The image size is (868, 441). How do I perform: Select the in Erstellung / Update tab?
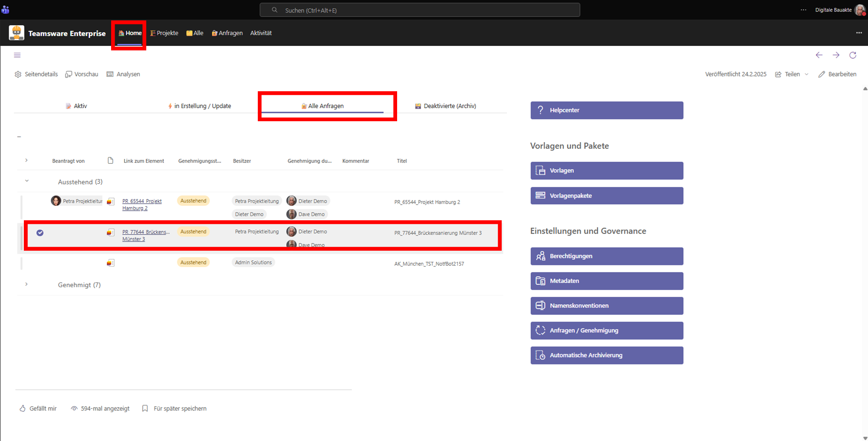pyautogui.click(x=199, y=106)
